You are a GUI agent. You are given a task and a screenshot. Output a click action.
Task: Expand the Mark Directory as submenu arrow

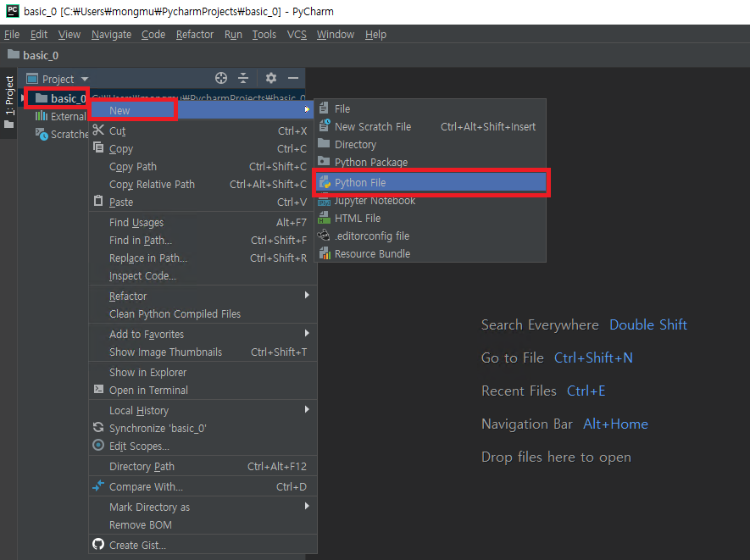(307, 506)
